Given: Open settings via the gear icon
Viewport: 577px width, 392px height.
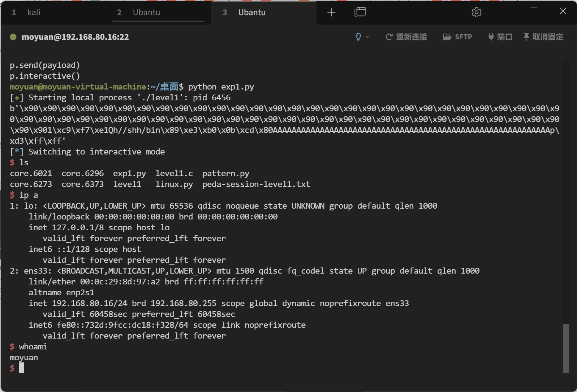Looking at the screenshot, I should [x=476, y=12].
